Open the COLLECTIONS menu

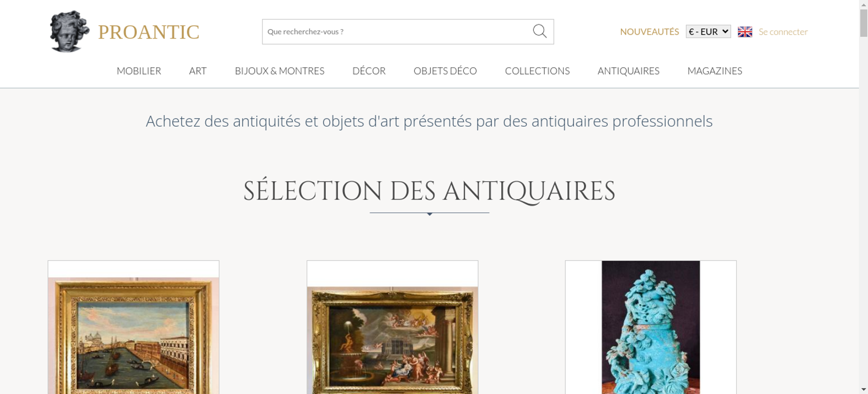coord(537,71)
